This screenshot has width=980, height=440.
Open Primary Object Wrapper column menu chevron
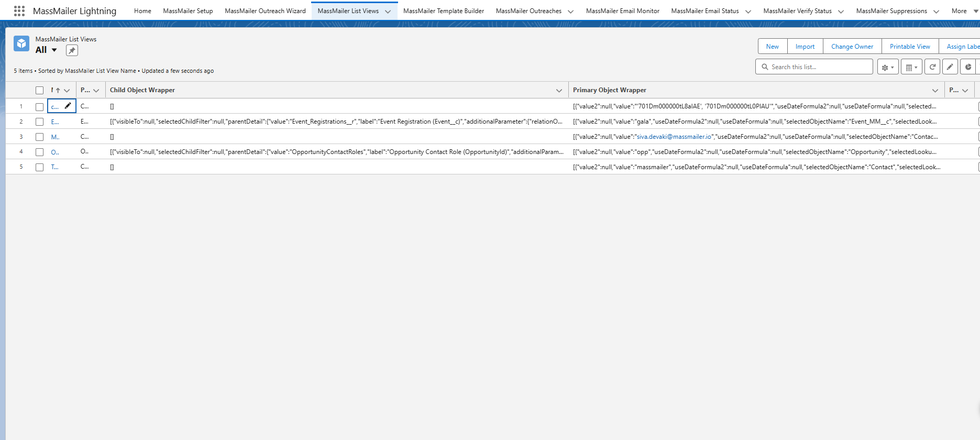[935, 91]
